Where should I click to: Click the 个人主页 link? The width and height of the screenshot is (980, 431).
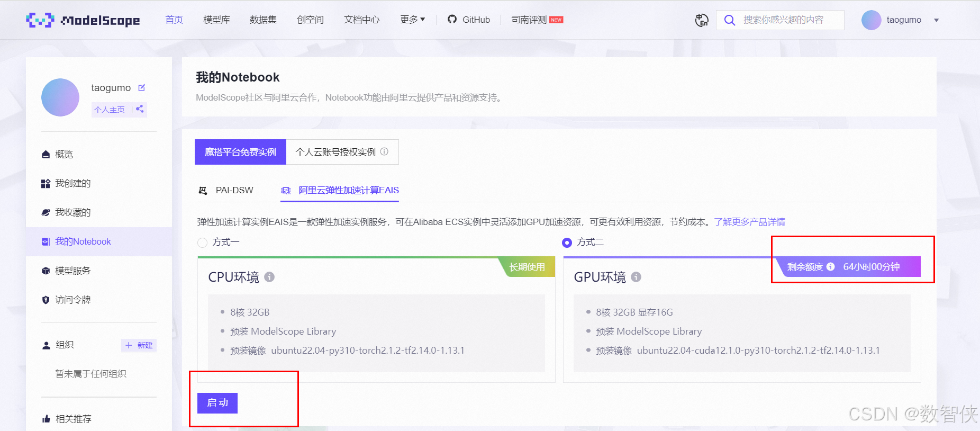click(109, 110)
